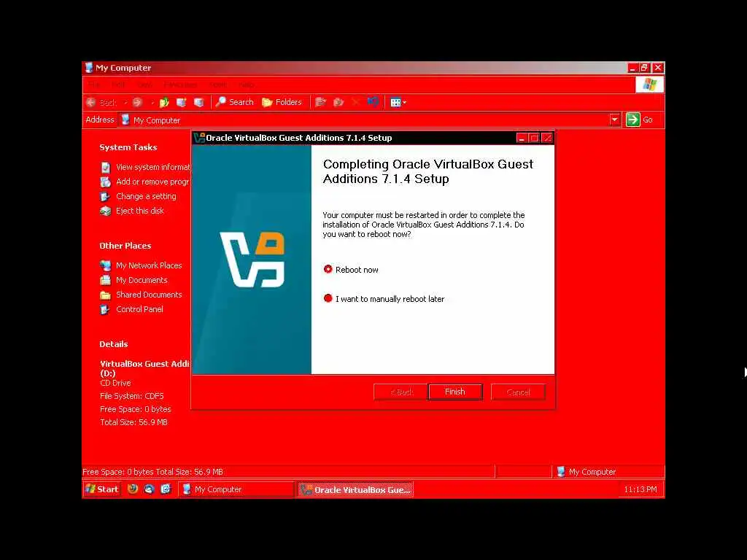Viewport: 747px width, 560px height.
Task: Collapse the Details header
Action: coord(113,344)
